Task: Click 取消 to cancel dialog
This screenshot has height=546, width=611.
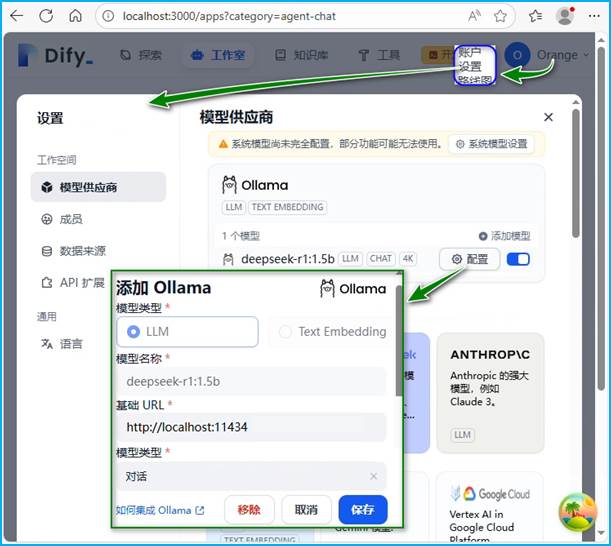Action: click(306, 510)
